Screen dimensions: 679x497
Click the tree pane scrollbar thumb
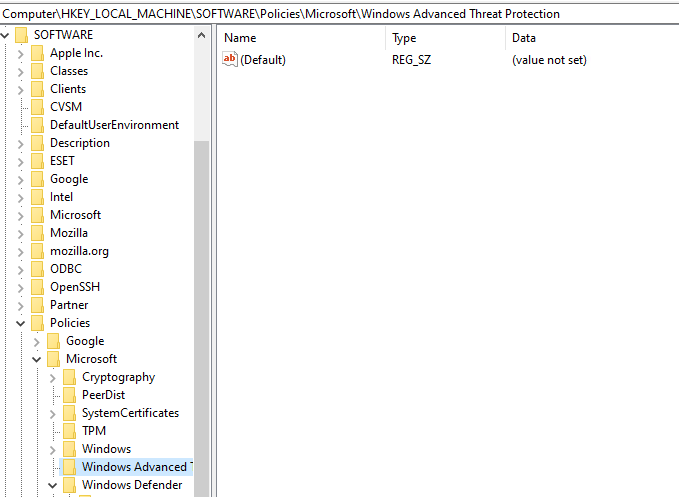201,319
